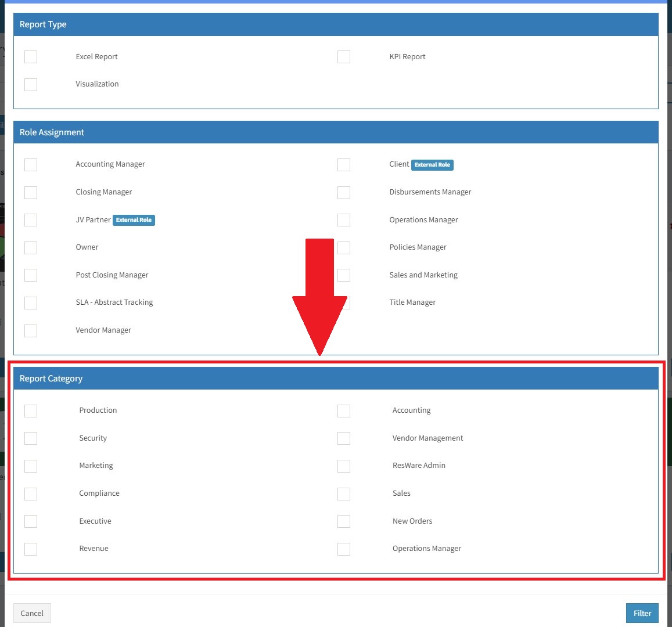Check the Production report category
The width and height of the screenshot is (672, 627).
[x=31, y=410]
